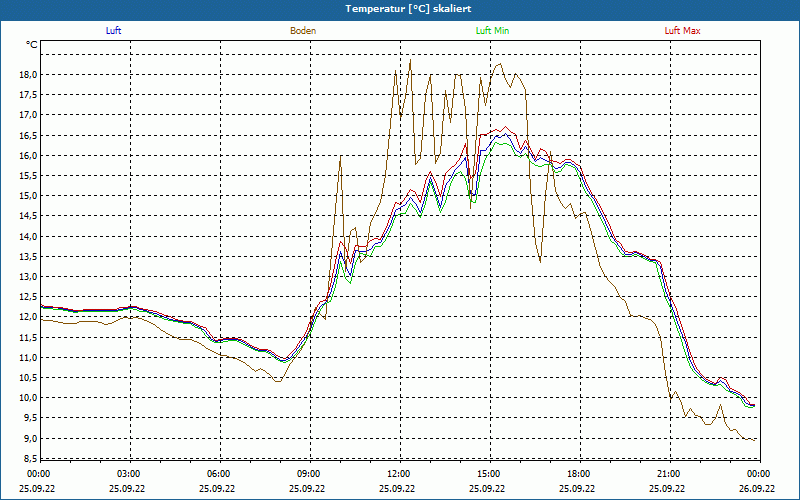Click the 9,5 y-axis value
Image resolution: width=800 pixels, height=500 pixels.
(x=31, y=418)
